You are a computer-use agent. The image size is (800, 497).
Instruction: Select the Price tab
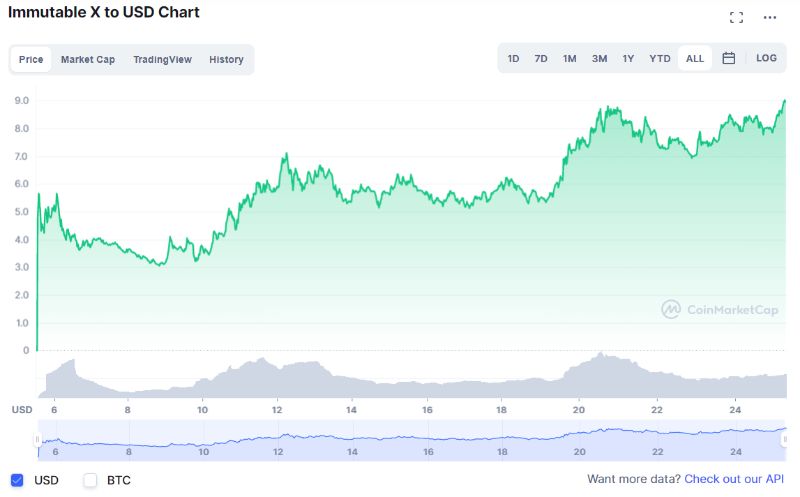(x=31, y=59)
